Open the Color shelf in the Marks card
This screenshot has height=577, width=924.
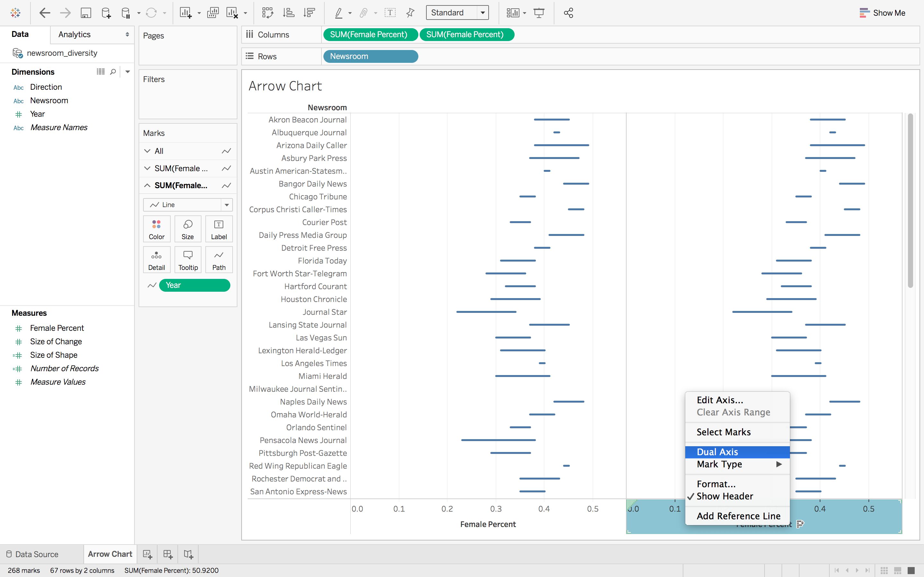(x=157, y=228)
